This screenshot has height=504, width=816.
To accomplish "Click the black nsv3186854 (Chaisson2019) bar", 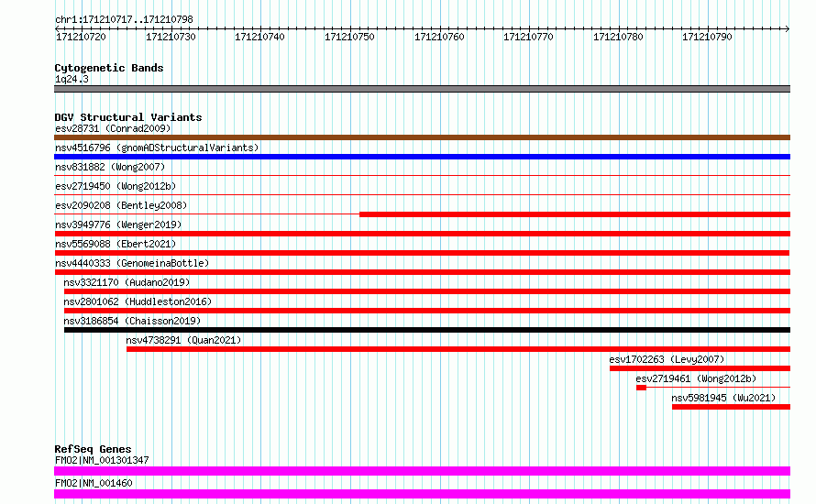I will pyautogui.click(x=427, y=330).
